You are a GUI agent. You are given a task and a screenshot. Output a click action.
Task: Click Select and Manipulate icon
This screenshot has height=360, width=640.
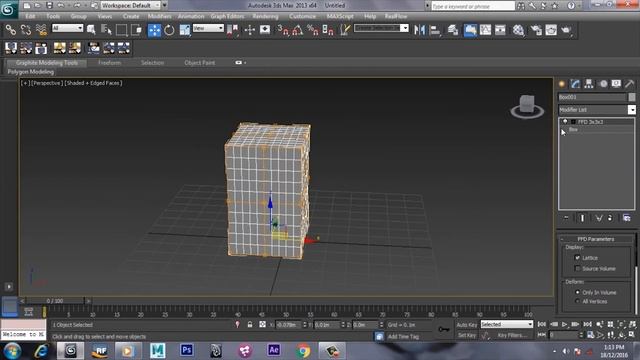pos(249,30)
